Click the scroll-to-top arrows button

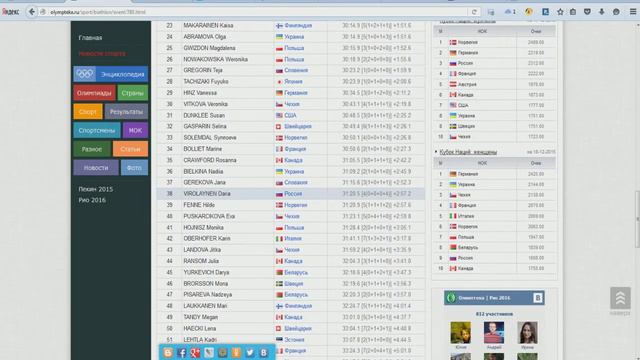[x=620, y=298]
